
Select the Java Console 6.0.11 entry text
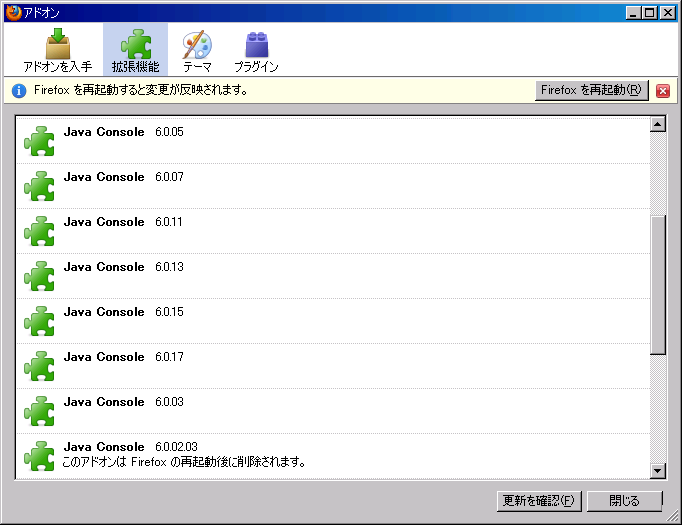(x=123, y=222)
